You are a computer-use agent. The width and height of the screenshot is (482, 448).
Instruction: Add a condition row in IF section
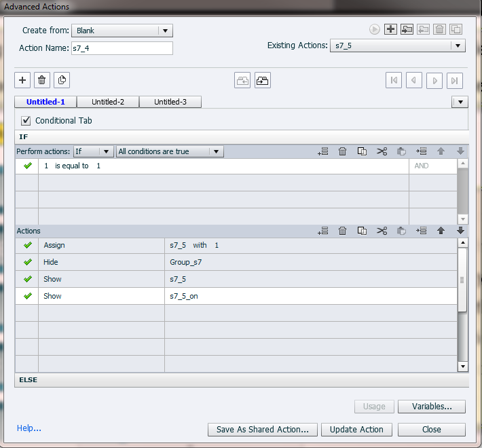(x=322, y=151)
